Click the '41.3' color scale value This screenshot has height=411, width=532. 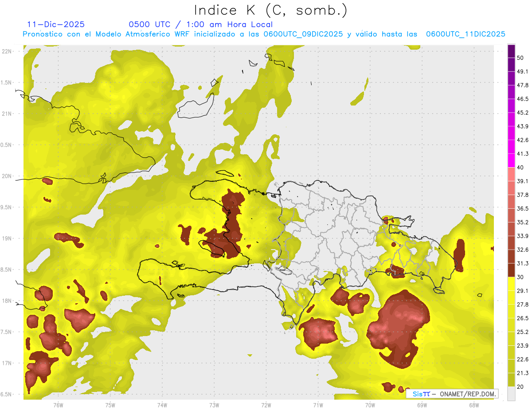tap(523, 154)
